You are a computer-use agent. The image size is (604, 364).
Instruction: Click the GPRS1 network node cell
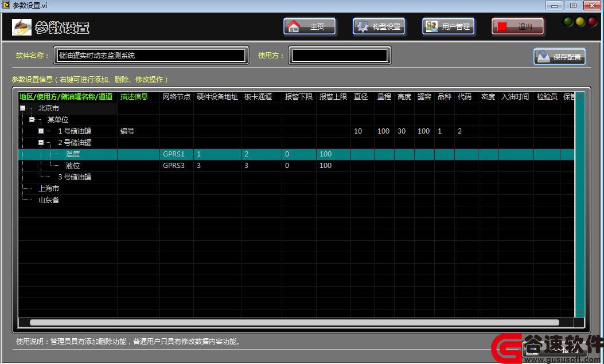click(174, 154)
